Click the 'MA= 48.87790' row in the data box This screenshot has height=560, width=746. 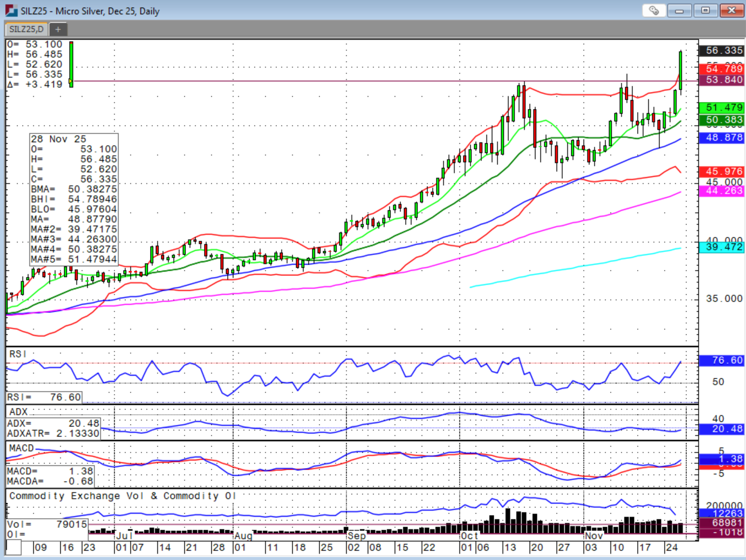click(74, 219)
